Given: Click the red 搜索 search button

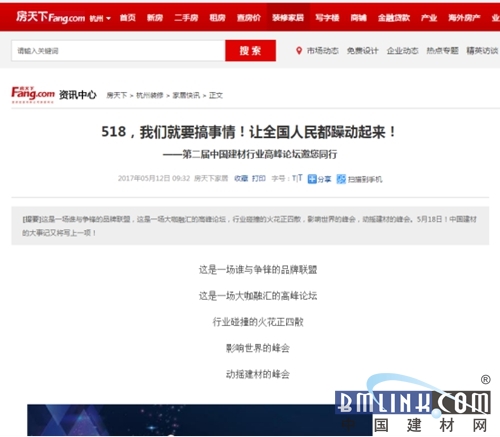Looking at the screenshot, I should tap(250, 51).
